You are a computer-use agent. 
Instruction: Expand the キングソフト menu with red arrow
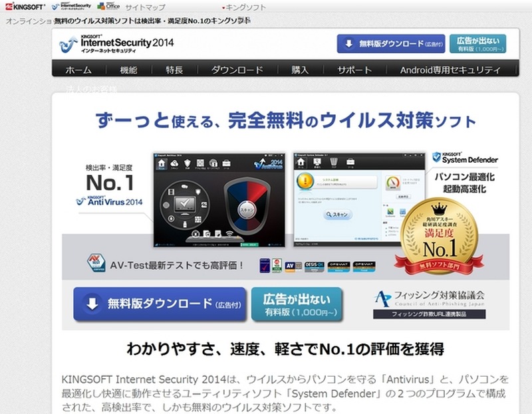[x=243, y=7]
